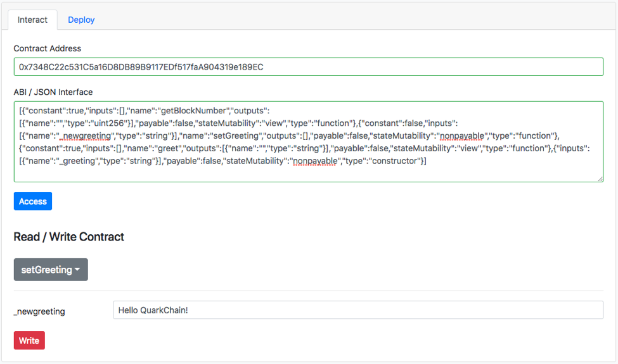
Task: Click the Contract Address label
Action: point(48,48)
